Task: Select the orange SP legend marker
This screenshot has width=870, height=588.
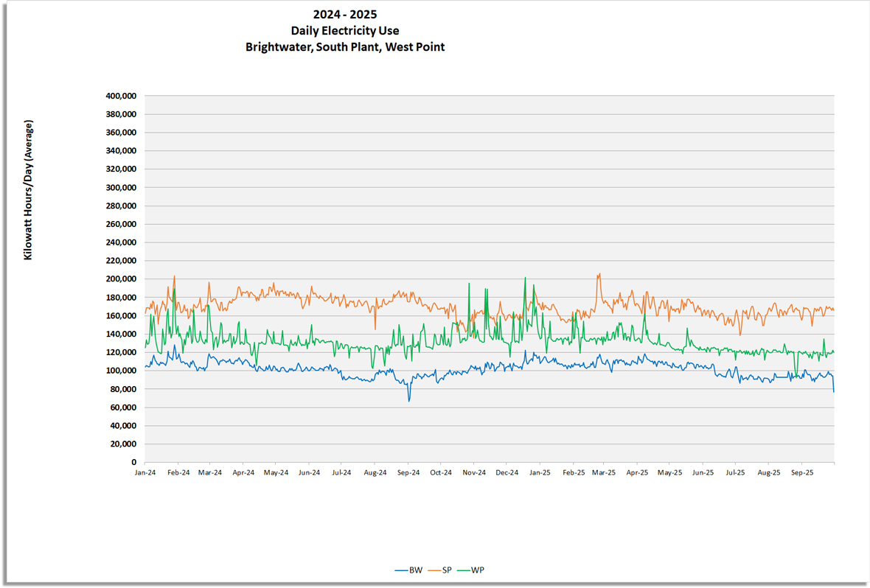Action: click(x=434, y=570)
